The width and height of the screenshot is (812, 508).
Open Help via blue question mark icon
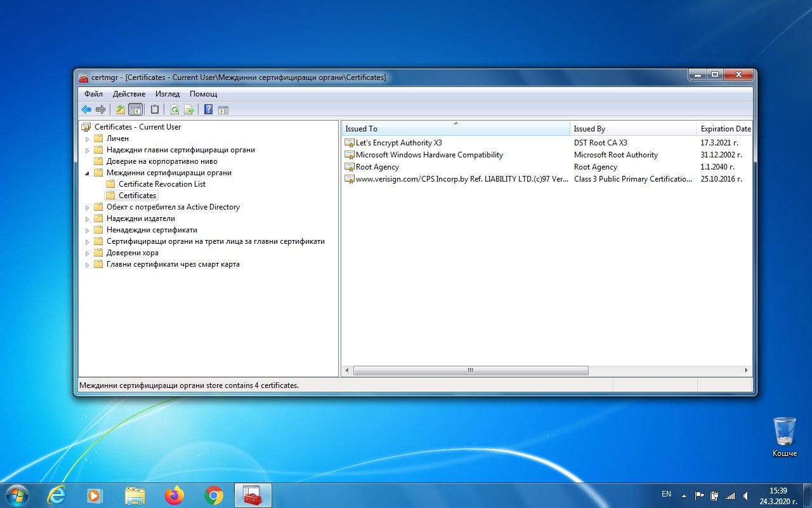click(x=208, y=110)
